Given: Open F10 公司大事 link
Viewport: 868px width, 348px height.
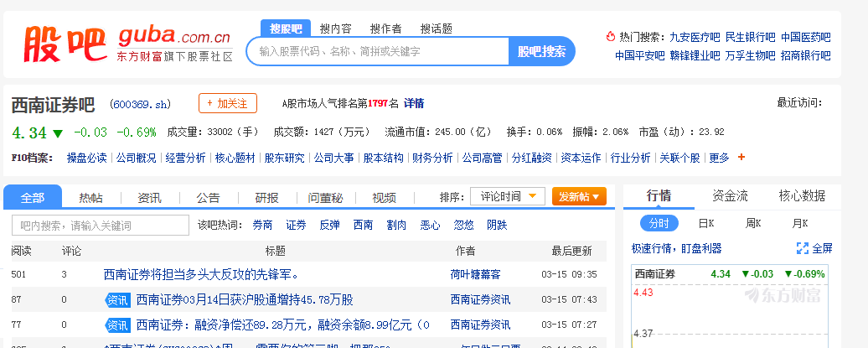Looking at the screenshot, I should coord(333,158).
